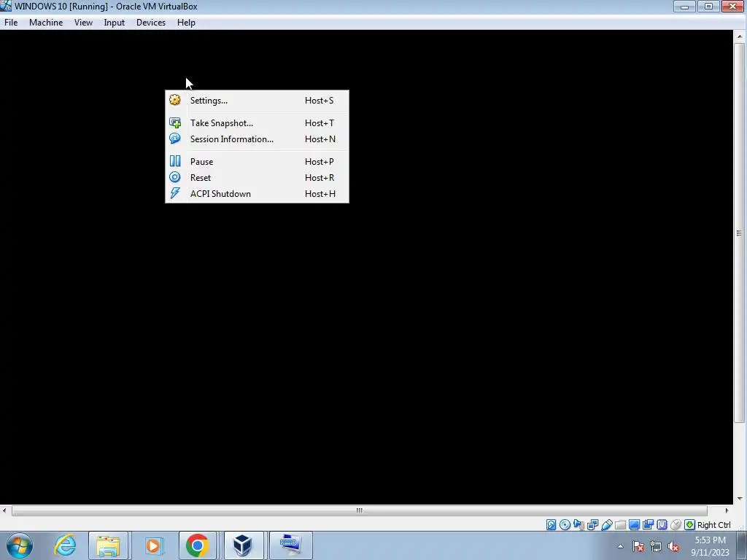Click USB devices status icon

point(606,525)
